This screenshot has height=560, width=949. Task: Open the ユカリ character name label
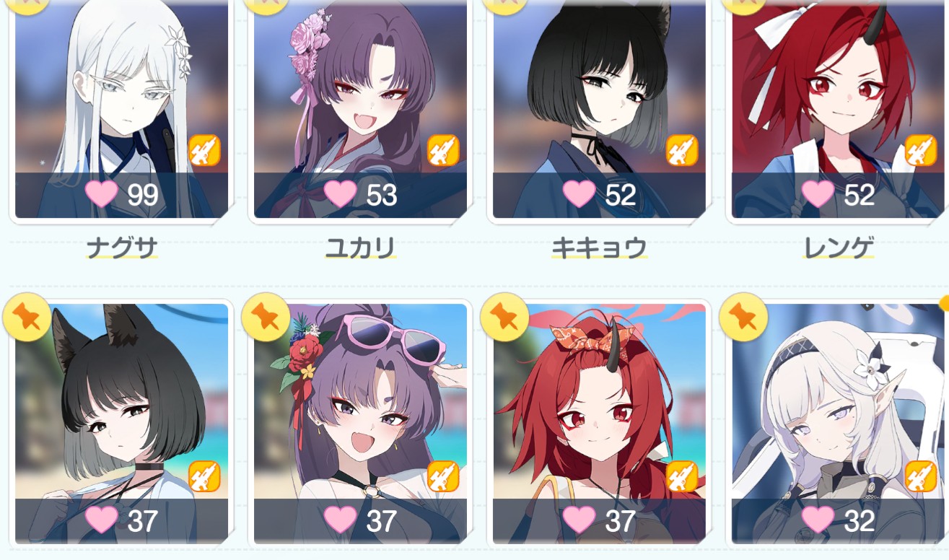tap(360, 248)
